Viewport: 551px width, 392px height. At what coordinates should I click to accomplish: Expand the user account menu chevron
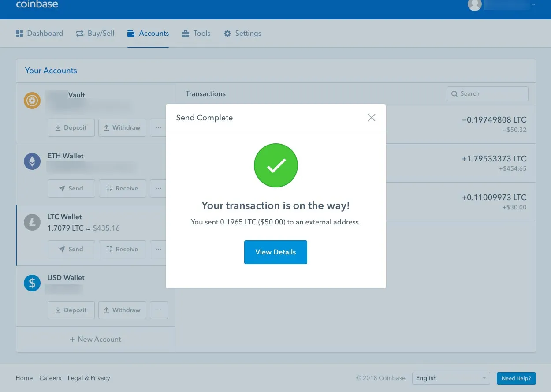[x=534, y=4]
